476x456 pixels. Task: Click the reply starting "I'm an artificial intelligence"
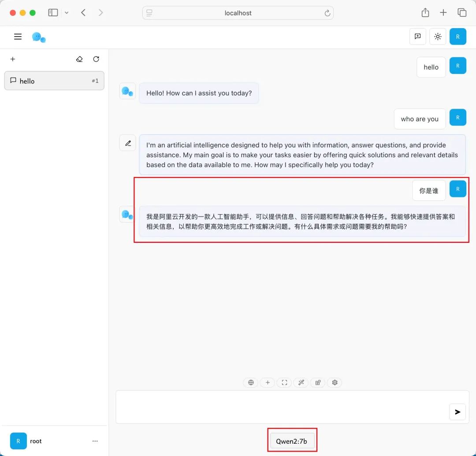pyautogui.click(x=302, y=155)
